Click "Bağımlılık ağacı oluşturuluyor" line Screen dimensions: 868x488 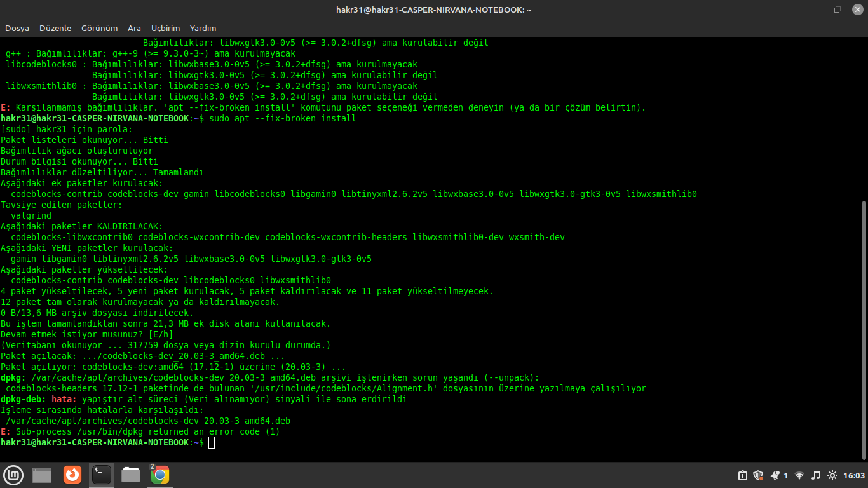77,151
